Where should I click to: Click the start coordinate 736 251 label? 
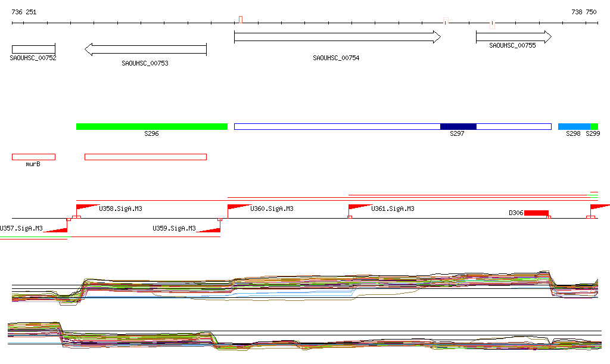(24, 12)
